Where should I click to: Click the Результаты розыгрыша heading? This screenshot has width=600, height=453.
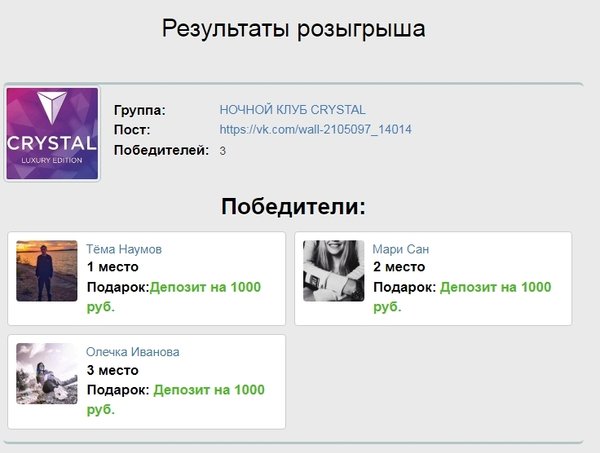tap(293, 29)
